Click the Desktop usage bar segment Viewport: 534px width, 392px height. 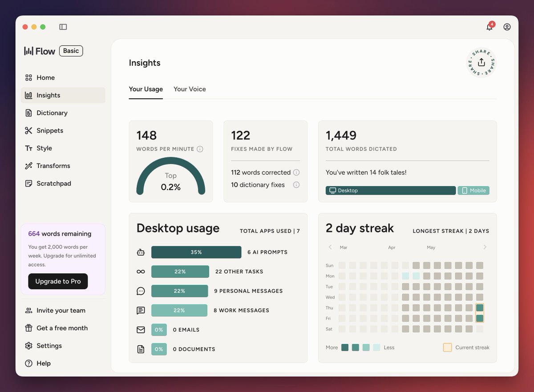391,190
